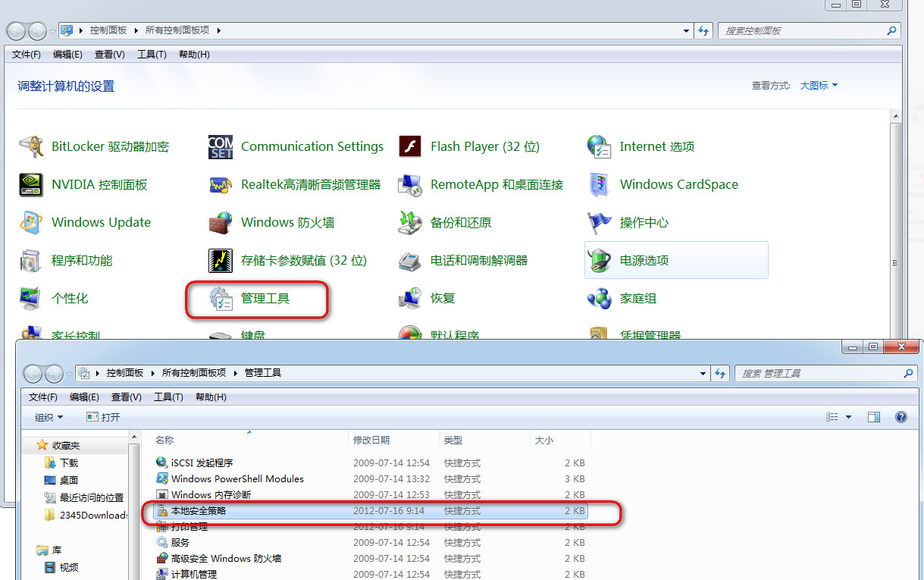Open Windows CardSpace
The height and width of the screenshot is (580, 924).
662,184
